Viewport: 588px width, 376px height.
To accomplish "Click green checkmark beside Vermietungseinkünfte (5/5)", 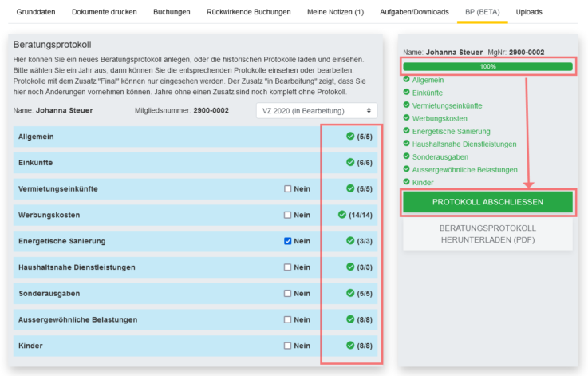I will tap(350, 188).
